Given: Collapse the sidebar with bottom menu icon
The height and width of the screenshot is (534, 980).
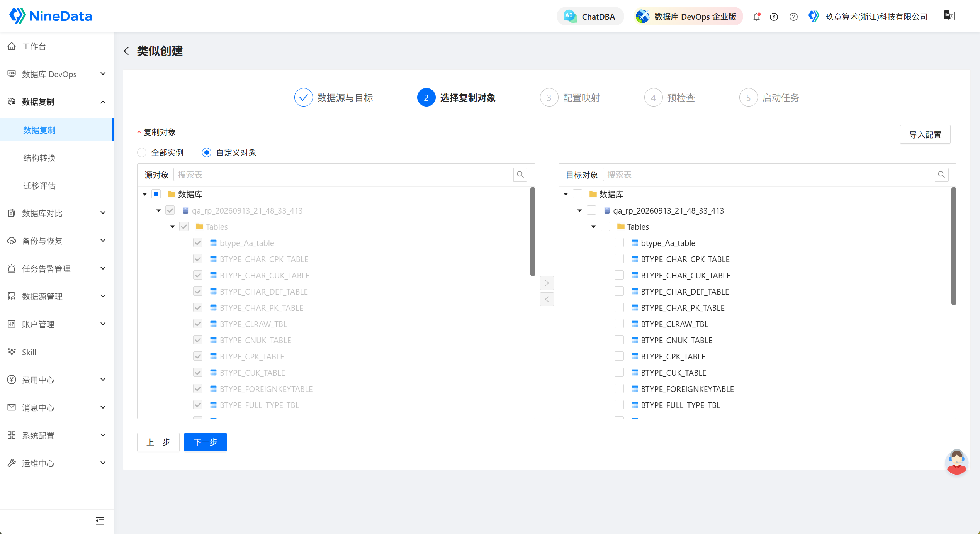Looking at the screenshot, I should tap(100, 521).
